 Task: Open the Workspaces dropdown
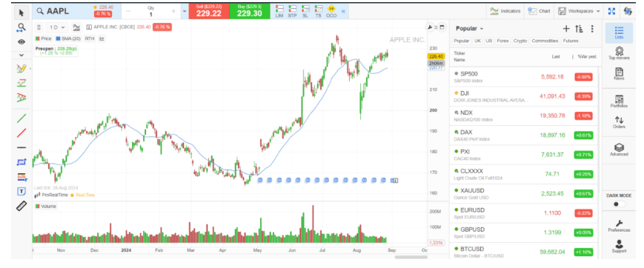(579, 11)
